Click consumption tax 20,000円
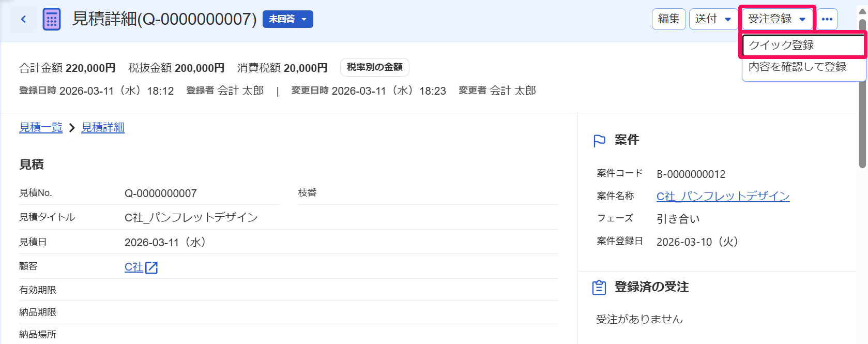Image resolution: width=868 pixels, height=344 pixels. [x=306, y=68]
